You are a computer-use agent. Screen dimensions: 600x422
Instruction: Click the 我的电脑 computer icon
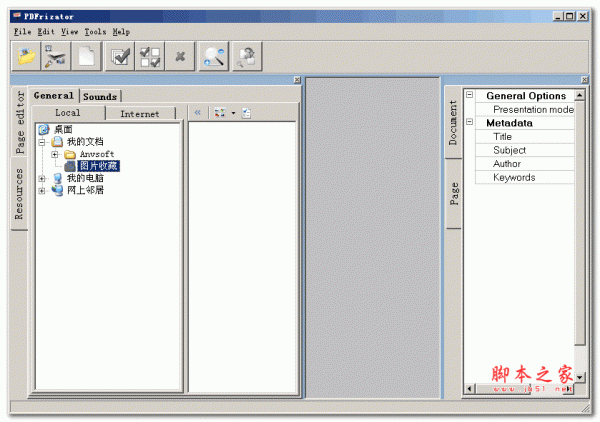click(x=58, y=178)
